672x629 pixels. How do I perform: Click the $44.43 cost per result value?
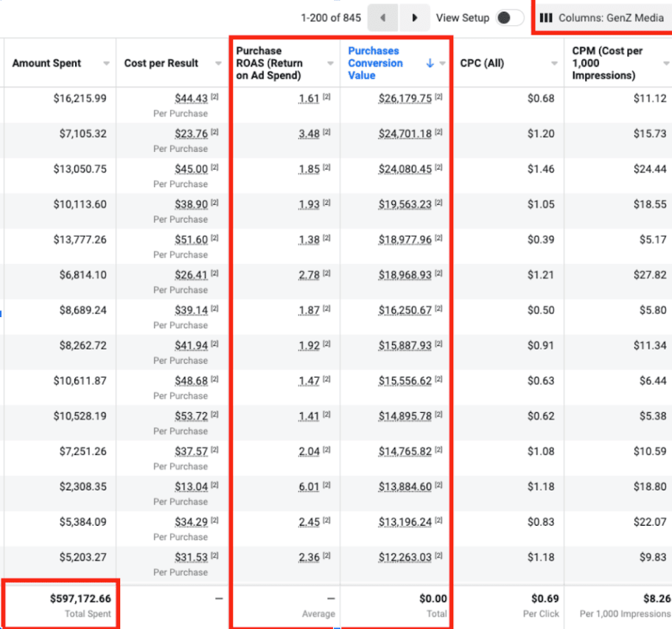tap(191, 98)
